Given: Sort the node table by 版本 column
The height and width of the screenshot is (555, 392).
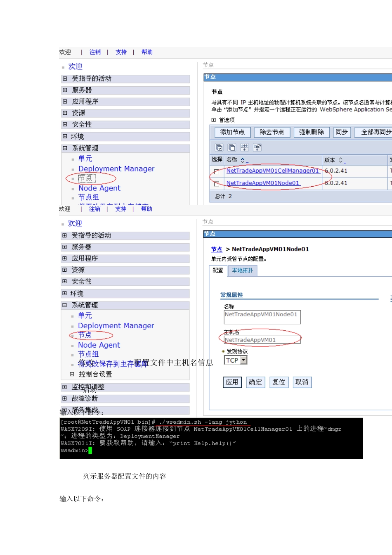Looking at the screenshot, I should (342, 160).
